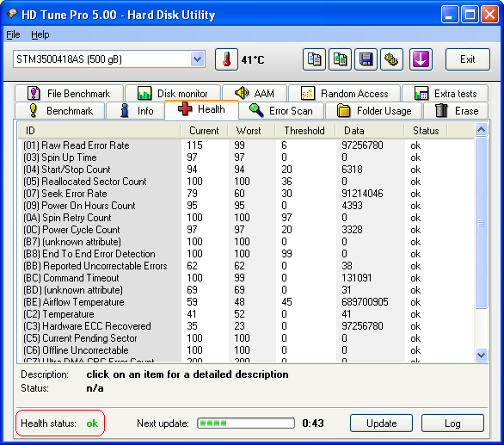Click the vertical scrollbar thumb

pyautogui.click(x=481, y=223)
